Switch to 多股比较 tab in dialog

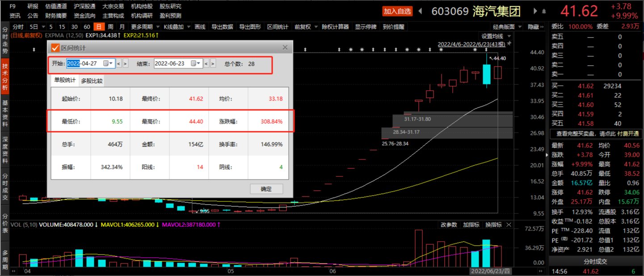92,81
